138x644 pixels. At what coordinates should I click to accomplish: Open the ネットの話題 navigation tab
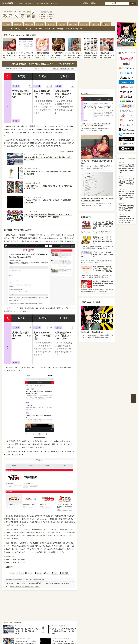[x=7, y=24]
